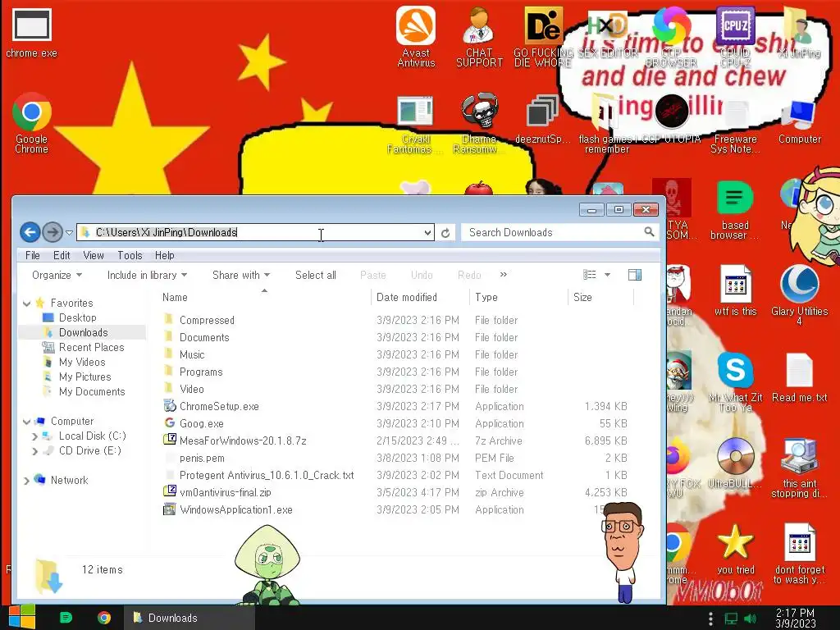This screenshot has height=630, width=840.
Task: Sort by the Size column header
Action: coord(600,297)
